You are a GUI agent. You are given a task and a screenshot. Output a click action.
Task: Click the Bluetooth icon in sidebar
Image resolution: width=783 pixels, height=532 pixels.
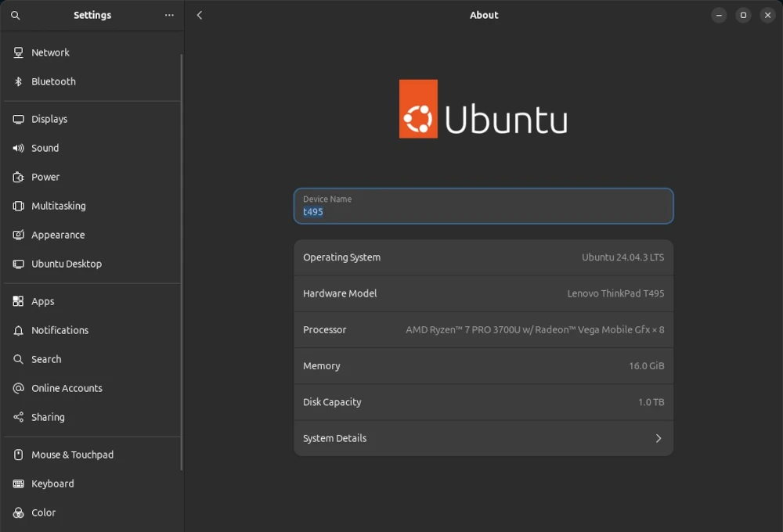click(19, 81)
